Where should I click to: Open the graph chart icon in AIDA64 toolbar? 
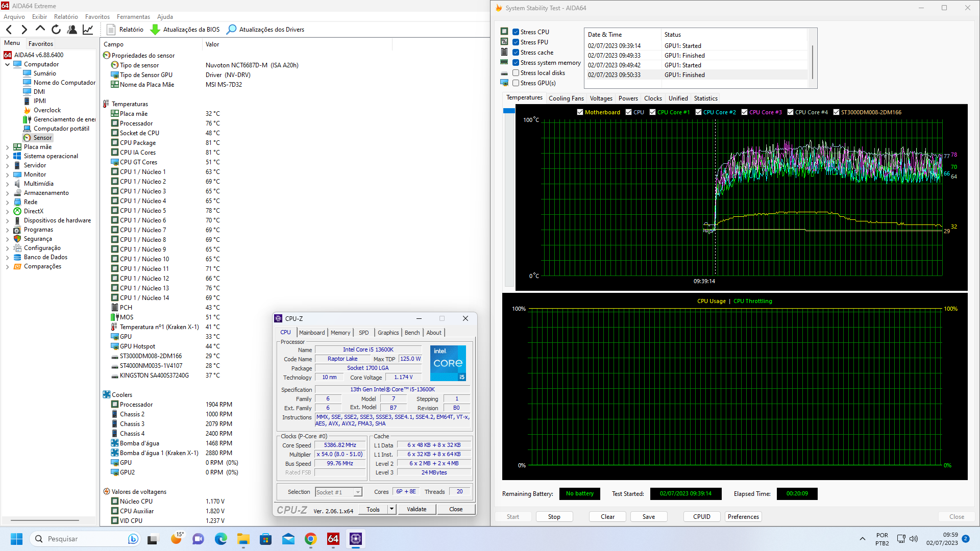88,30
